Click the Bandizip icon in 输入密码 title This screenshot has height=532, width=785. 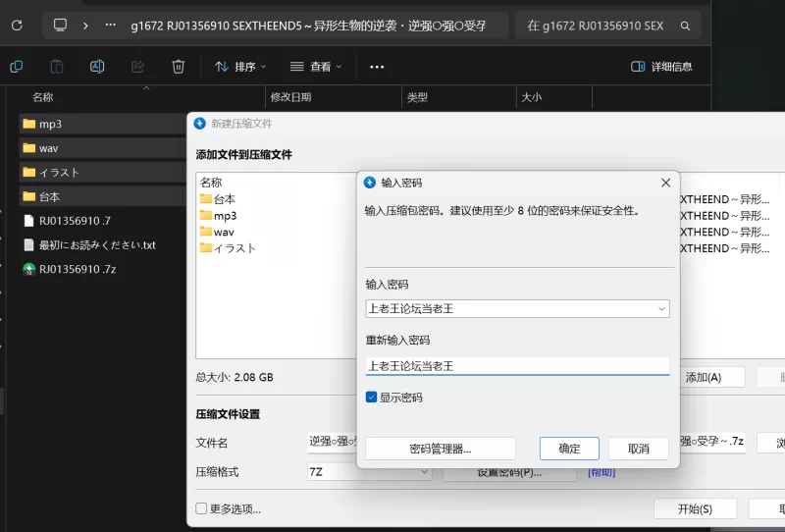tap(370, 183)
